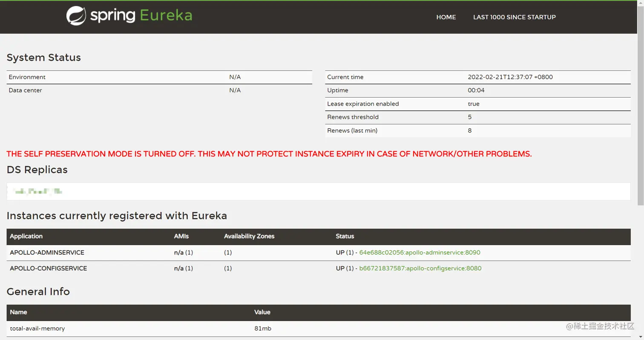Select the timestamp 2022-02-21T12:37:07 +0800
Image resolution: width=644 pixels, height=340 pixels.
[510, 77]
